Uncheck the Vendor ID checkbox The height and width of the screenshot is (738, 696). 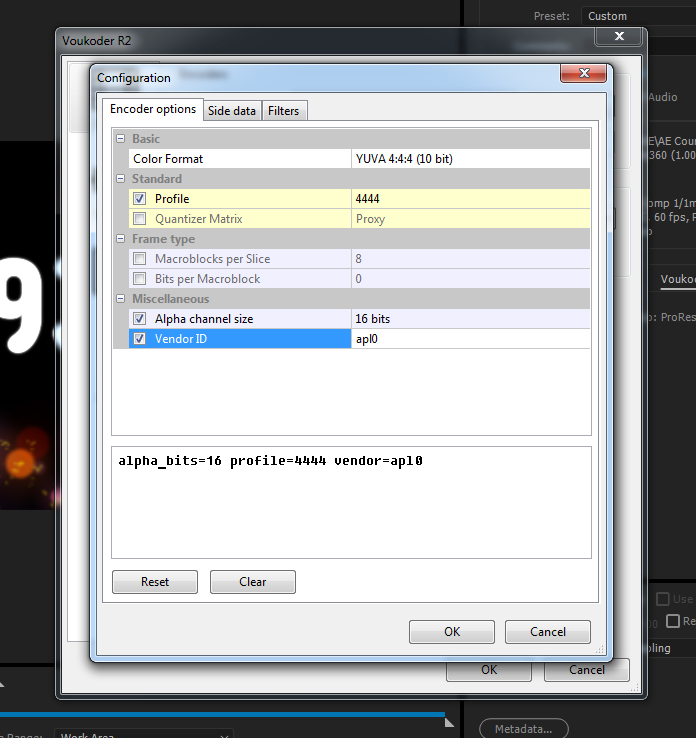(x=140, y=339)
